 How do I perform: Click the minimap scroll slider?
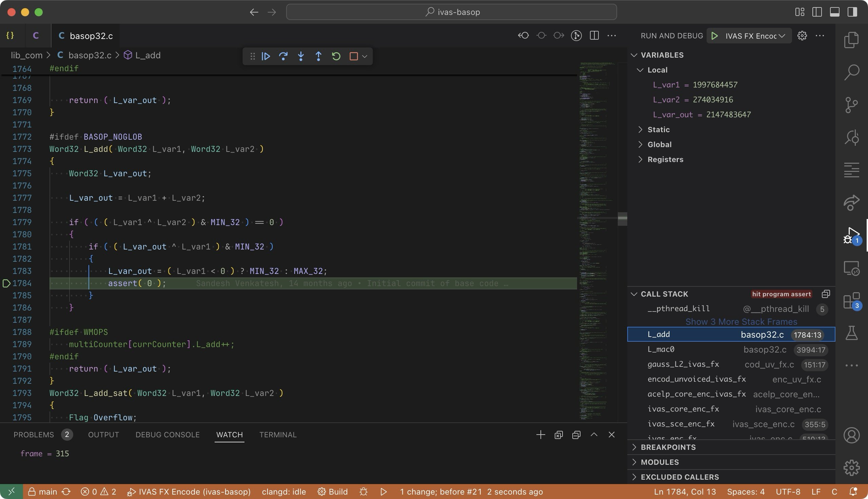622,219
